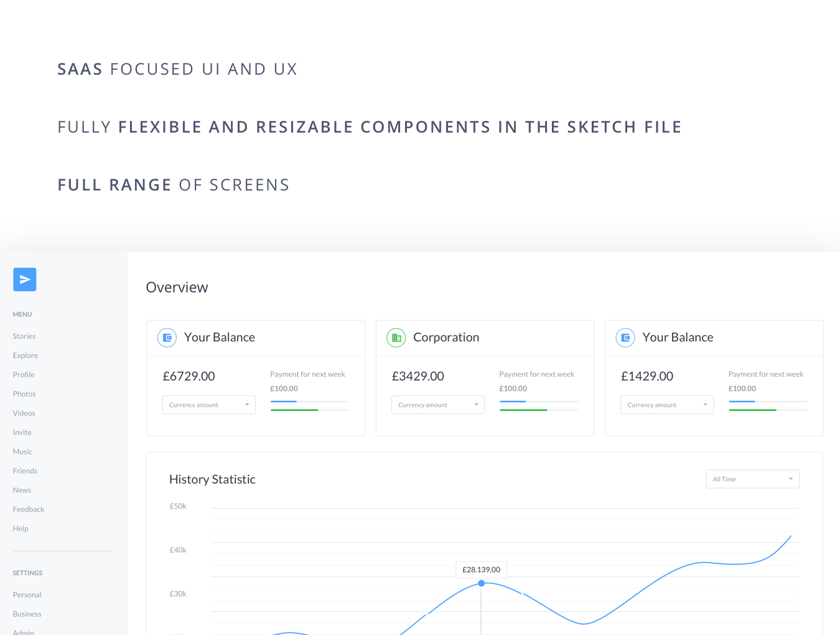
Task: Expand Currency amount dropdown under £3429.00
Action: (437, 405)
